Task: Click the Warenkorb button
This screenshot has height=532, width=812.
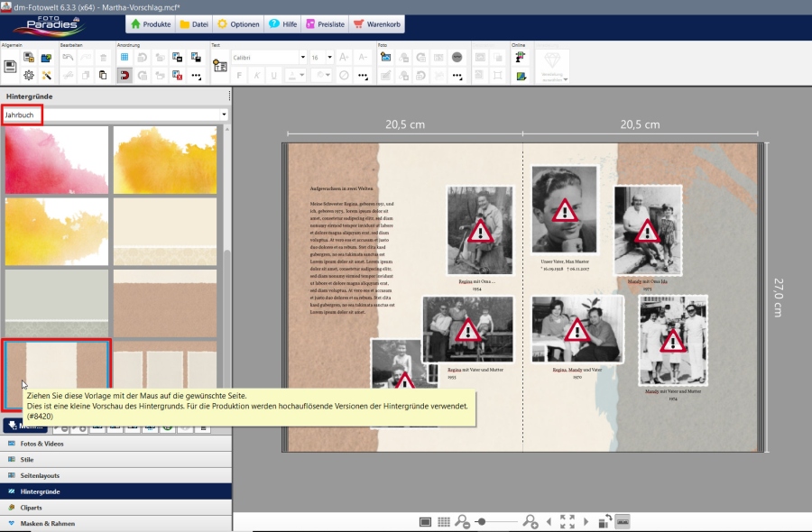Action: point(377,24)
